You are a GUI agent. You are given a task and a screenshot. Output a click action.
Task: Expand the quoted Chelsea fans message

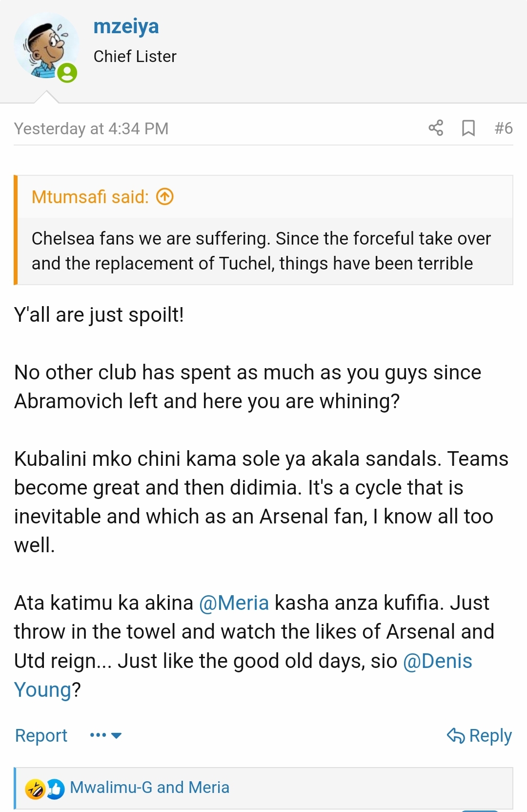click(261, 251)
